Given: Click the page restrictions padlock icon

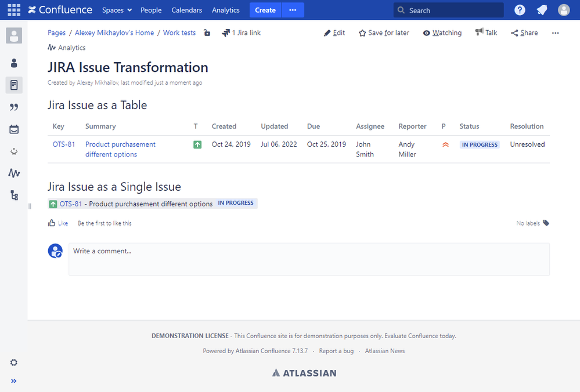Looking at the screenshot, I should tap(207, 33).
